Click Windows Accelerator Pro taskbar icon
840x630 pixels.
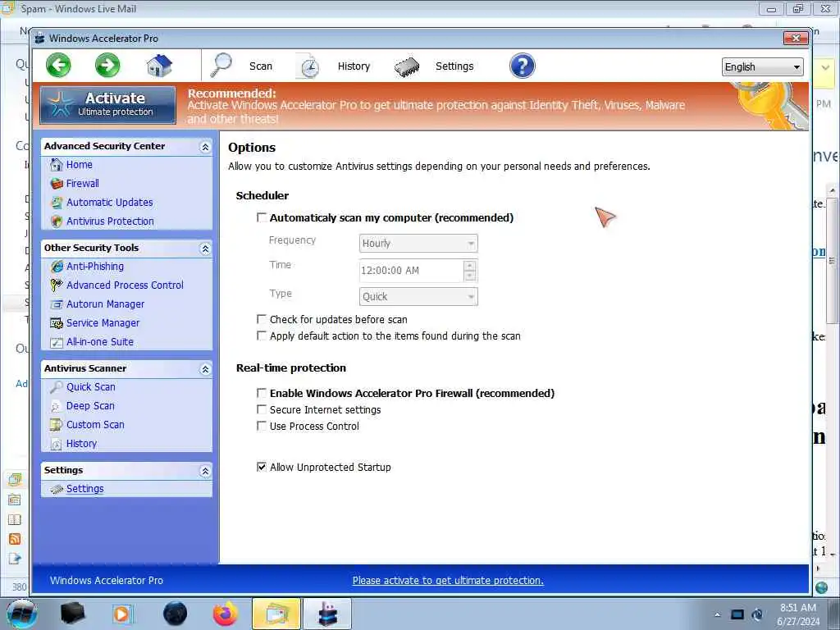point(327,614)
